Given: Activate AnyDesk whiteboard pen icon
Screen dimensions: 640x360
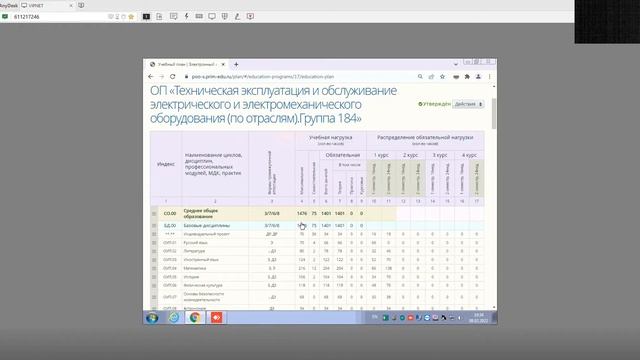Looking at the screenshot, I should click(x=237, y=16).
